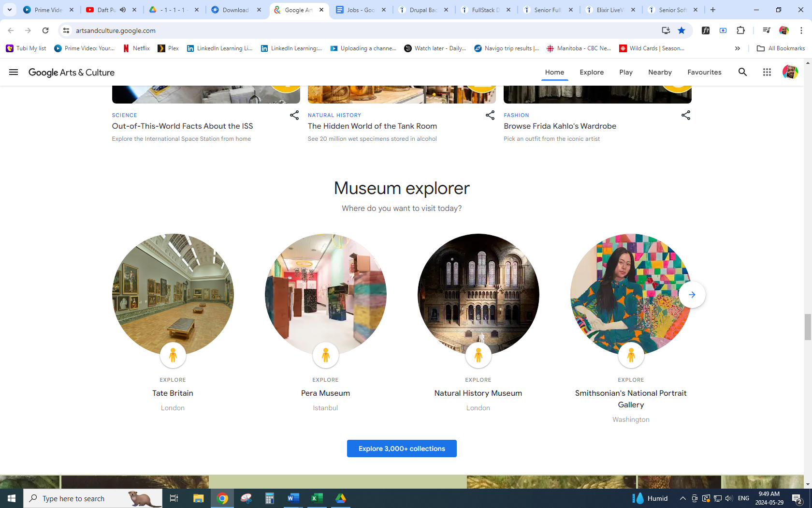812x508 pixels.
Task: Open Street View pegman for Natural History Museum
Action: [x=478, y=355]
